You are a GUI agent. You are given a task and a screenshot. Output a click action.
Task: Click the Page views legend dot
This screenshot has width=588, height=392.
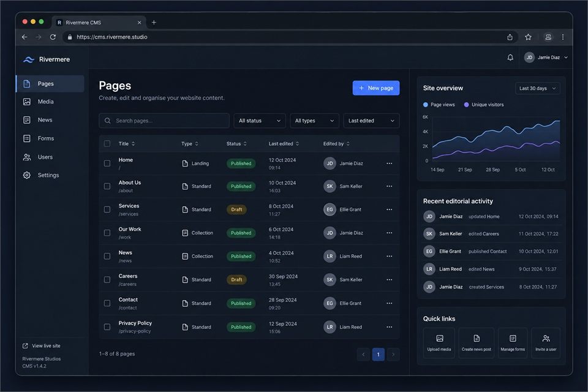[425, 105]
